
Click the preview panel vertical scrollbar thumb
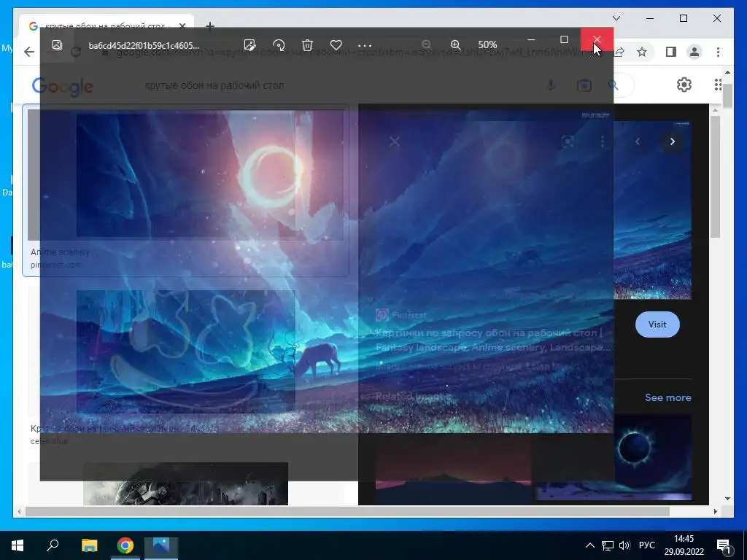[715, 176]
